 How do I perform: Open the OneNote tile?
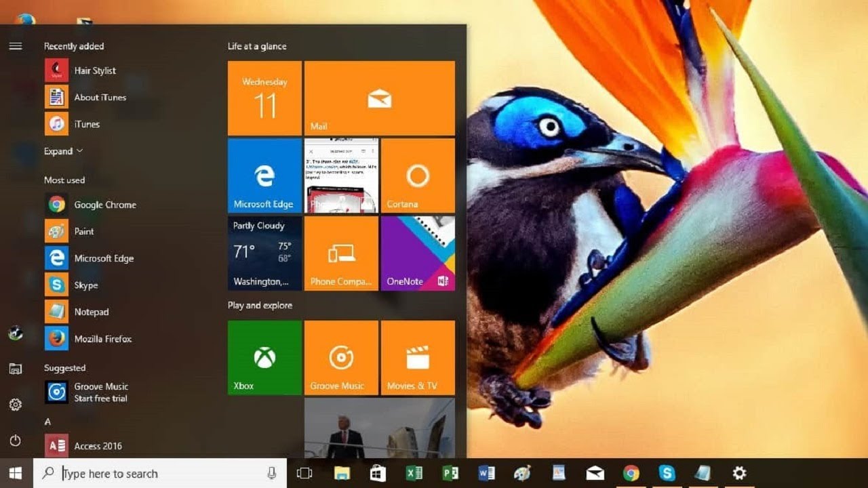(x=418, y=253)
